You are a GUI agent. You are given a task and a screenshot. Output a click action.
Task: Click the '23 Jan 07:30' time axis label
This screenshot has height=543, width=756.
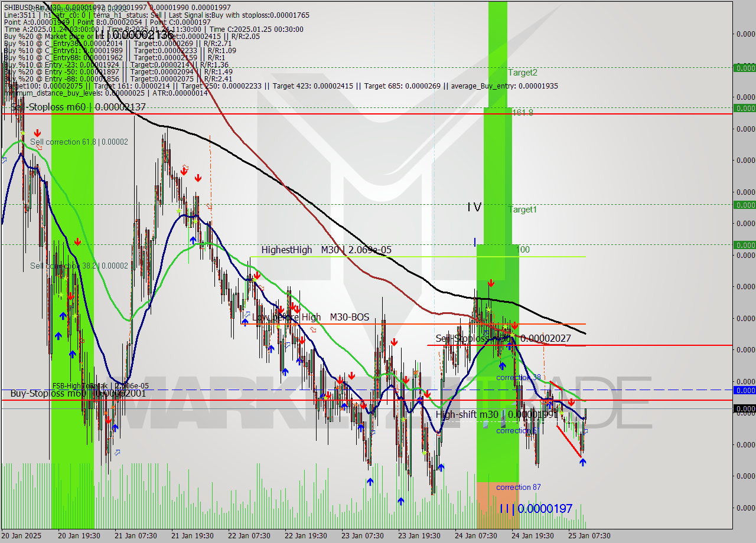(363, 535)
